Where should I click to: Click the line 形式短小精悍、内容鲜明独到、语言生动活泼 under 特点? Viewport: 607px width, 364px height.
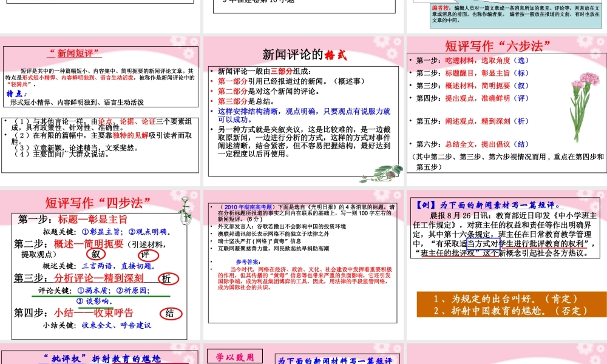click(77, 103)
